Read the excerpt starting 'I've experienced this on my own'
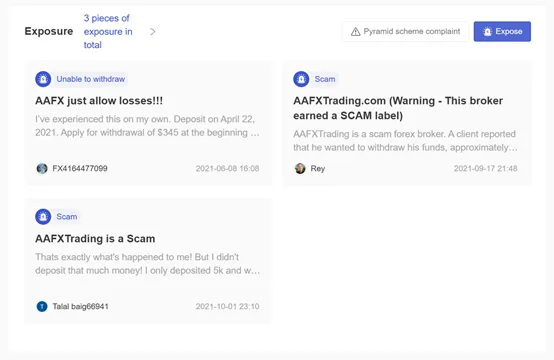The image size is (554, 360). [147, 126]
